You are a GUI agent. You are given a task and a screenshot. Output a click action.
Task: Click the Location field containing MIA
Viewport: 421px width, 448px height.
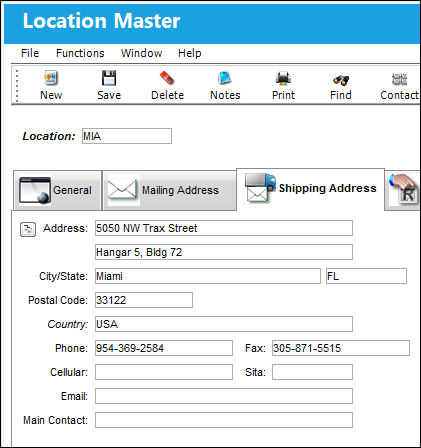click(127, 136)
